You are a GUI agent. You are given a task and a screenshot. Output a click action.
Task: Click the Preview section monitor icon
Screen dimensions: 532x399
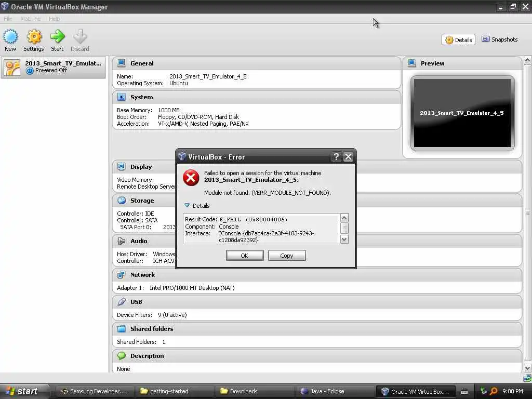point(411,63)
